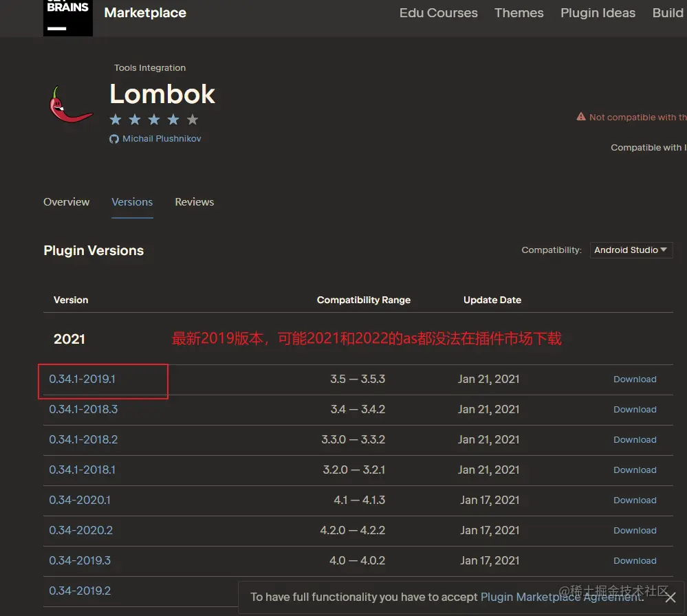Click compatibility range 3.5 — 3.5.3

(x=358, y=379)
